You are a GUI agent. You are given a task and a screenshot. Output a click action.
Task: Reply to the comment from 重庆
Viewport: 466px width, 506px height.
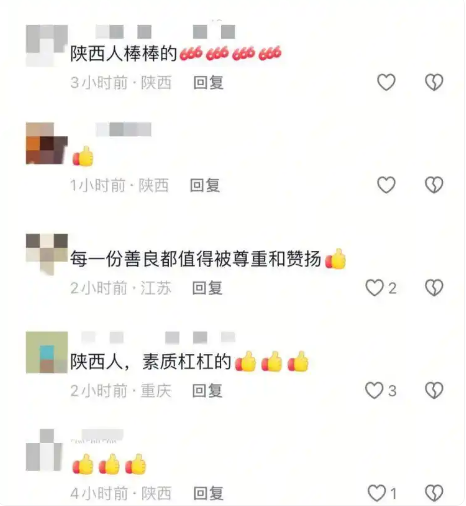[207, 391]
